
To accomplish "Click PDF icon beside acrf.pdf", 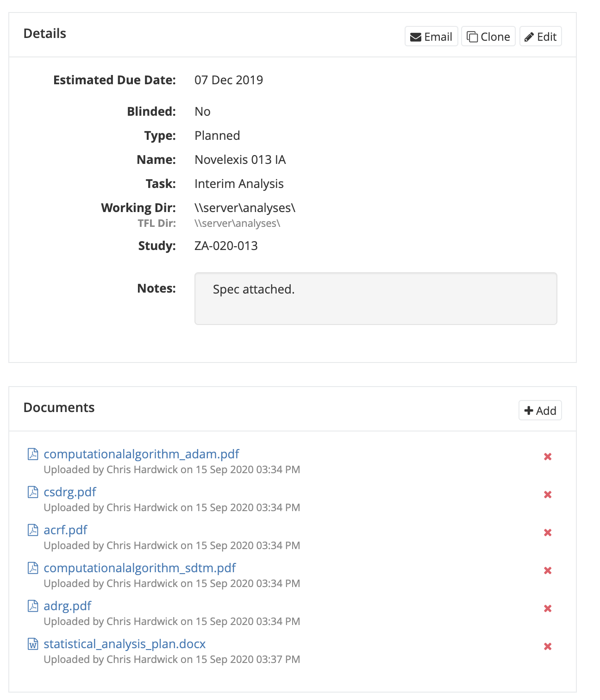I will 33,530.
